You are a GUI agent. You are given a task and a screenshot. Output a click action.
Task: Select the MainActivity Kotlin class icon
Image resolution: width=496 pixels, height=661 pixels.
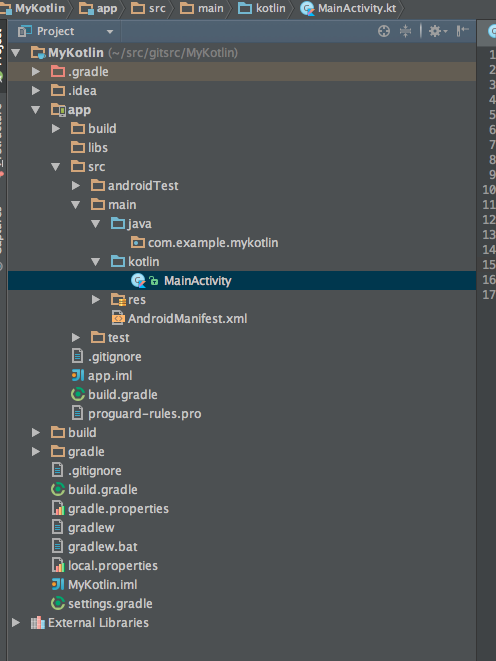pyautogui.click(x=138, y=281)
